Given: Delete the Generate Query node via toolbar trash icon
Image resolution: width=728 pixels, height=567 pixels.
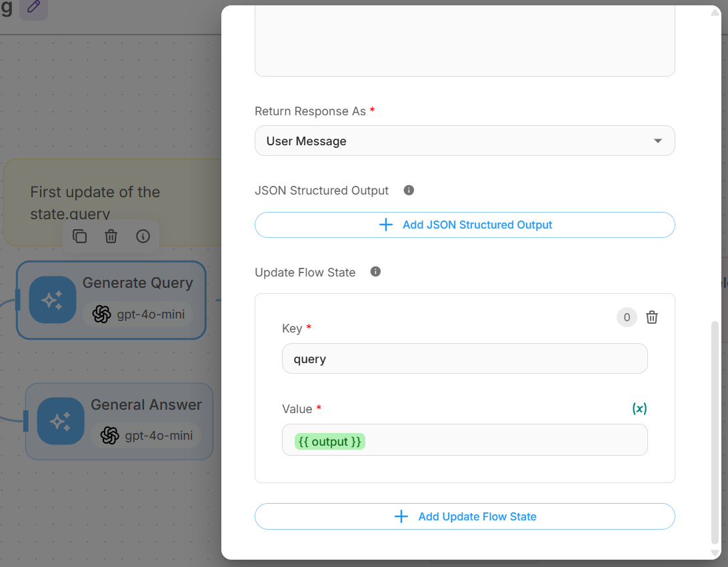Looking at the screenshot, I should (x=111, y=237).
